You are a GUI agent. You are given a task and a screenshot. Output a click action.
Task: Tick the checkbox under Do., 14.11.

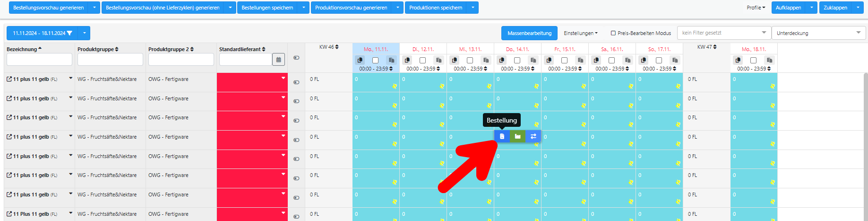click(x=517, y=60)
